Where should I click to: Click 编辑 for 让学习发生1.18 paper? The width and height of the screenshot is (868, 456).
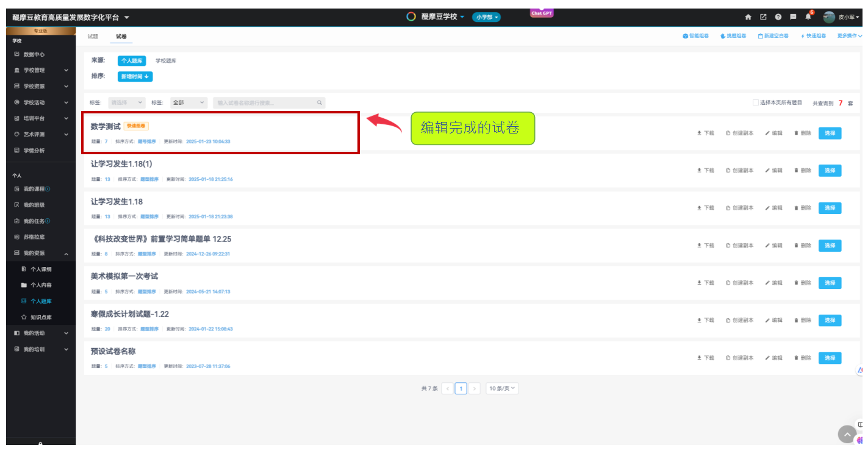[x=773, y=208]
